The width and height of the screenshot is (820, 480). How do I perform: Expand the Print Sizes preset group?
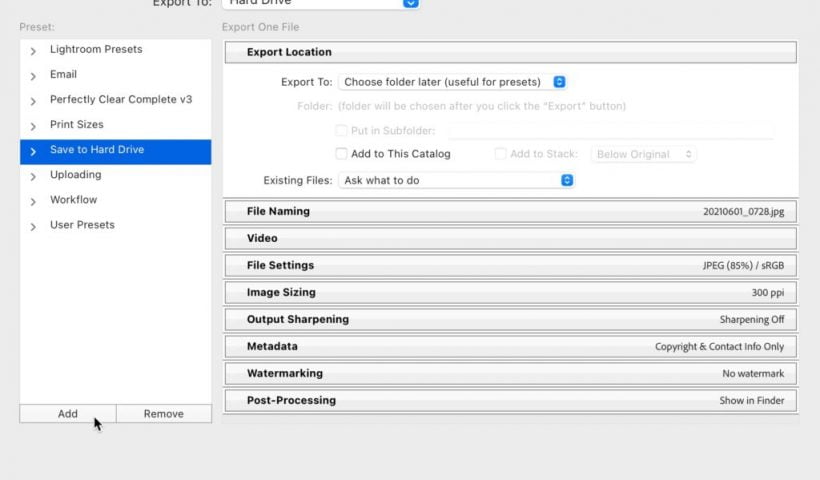pos(34,125)
